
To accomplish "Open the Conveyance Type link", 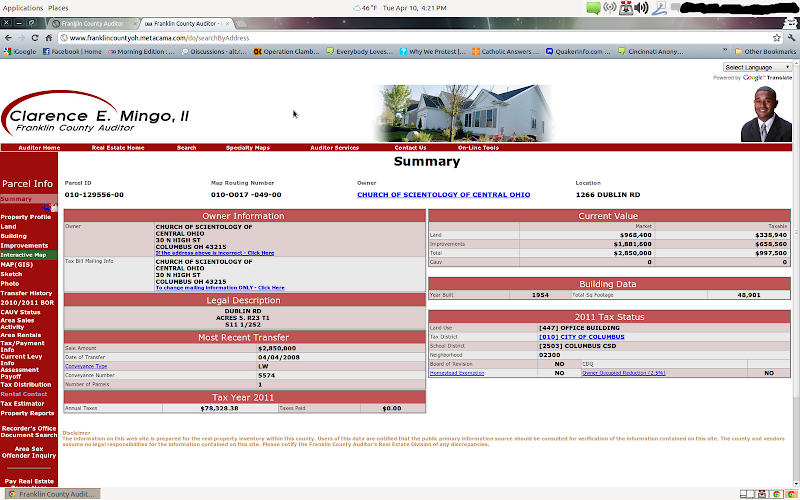I will [x=86, y=366].
